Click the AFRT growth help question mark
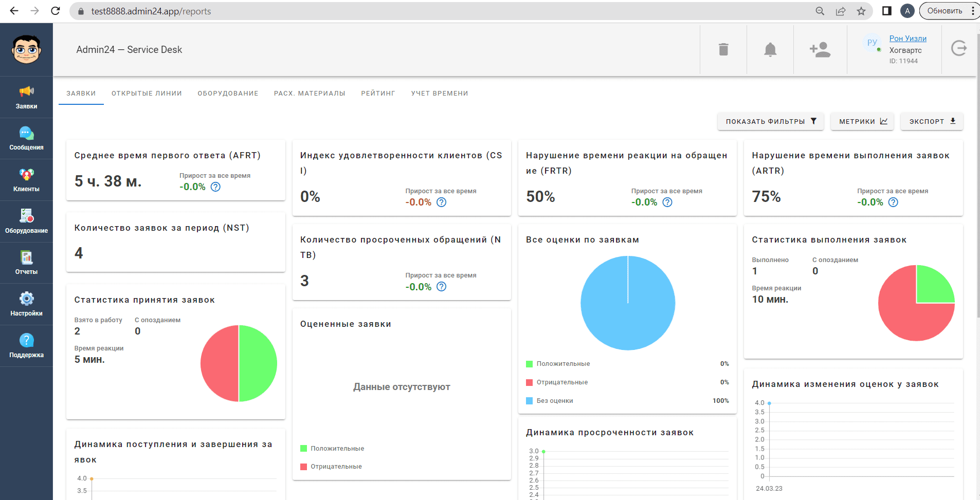Screen dimensions: 980x500 tap(215, 187)
